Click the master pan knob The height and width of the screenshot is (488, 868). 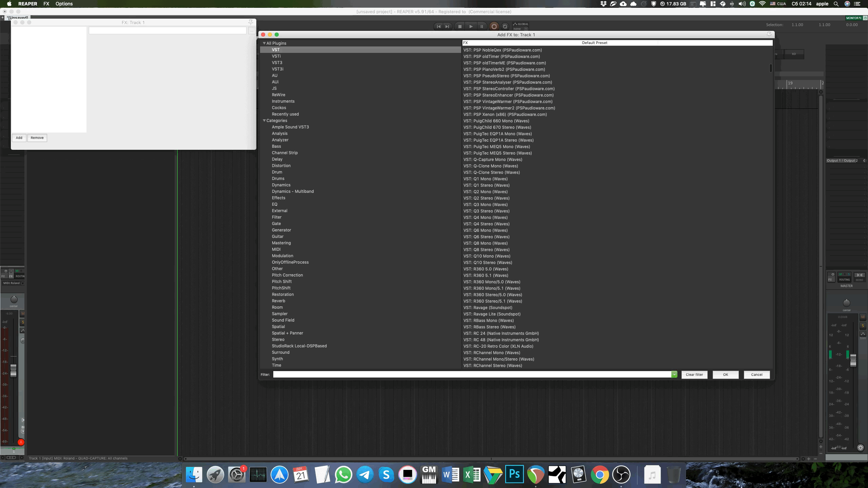coord(846,303)
